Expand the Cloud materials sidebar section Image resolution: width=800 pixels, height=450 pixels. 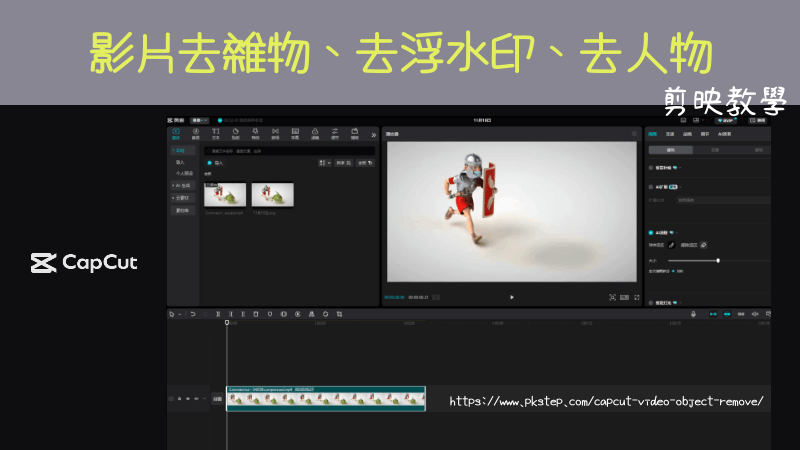coord(183,197)
